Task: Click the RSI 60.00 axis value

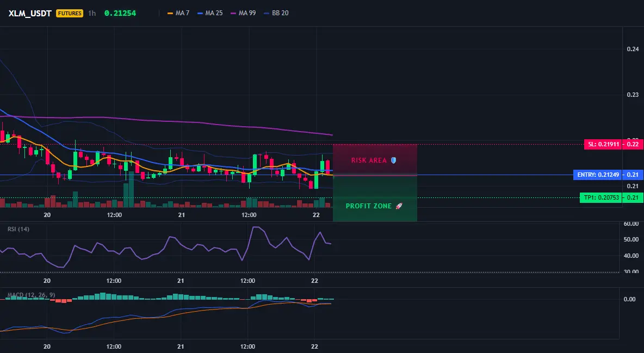Action: point(631,224)
